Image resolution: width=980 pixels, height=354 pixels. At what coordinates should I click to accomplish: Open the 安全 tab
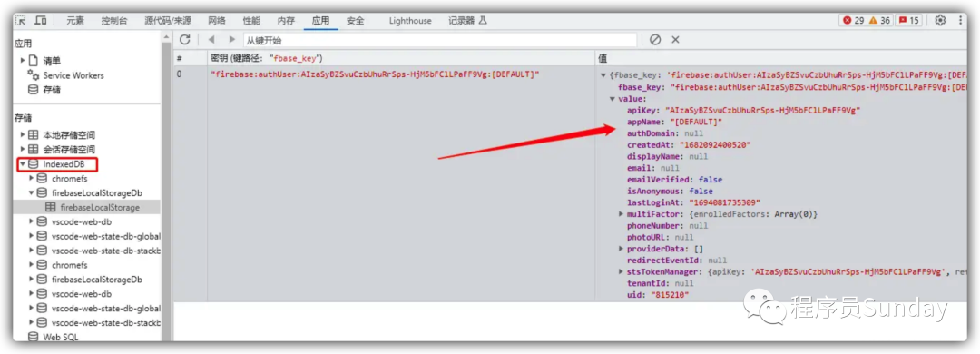[x=355, y=21]
